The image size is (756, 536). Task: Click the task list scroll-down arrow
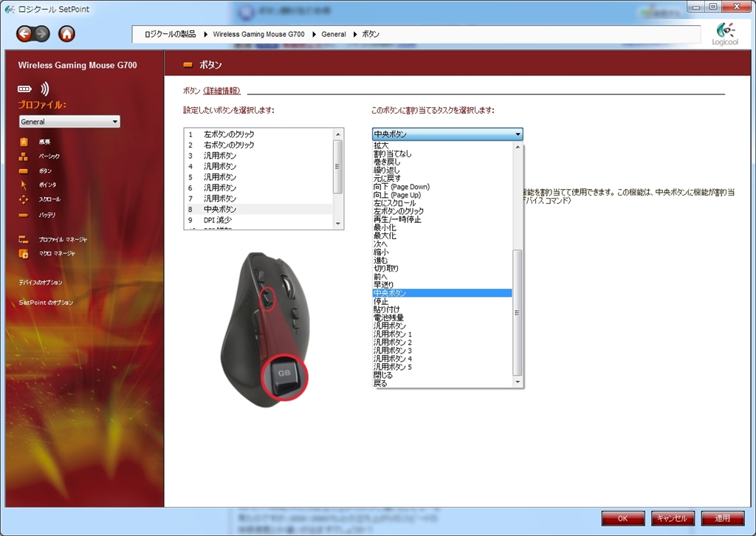click(518, 382)
